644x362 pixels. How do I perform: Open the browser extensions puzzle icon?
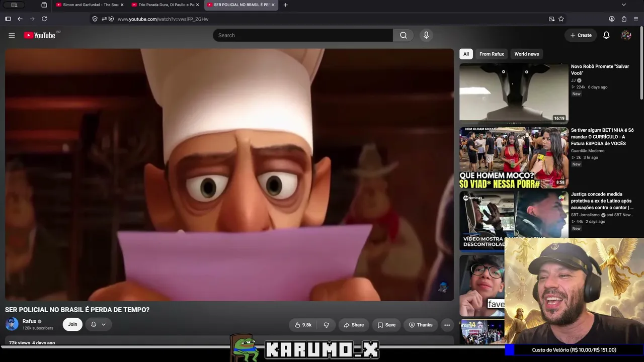click(x=624, y=19)
